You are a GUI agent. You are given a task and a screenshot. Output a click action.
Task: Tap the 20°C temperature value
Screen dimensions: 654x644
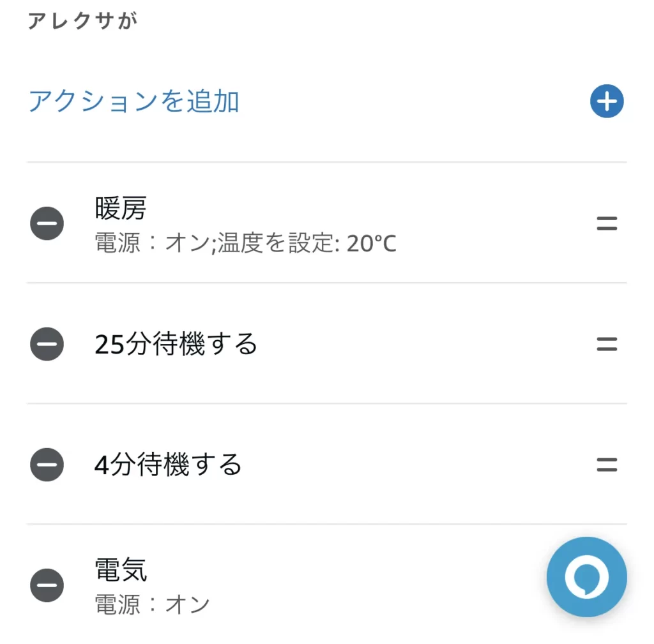pyautogui.click(x=371, y=244)
